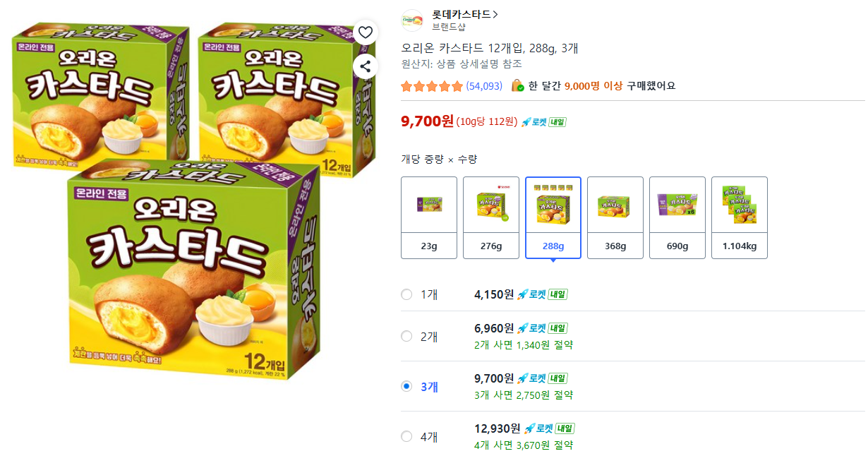Select the 1.104kg weight option
Screen dimensions: 868x468
coord(740,217)
